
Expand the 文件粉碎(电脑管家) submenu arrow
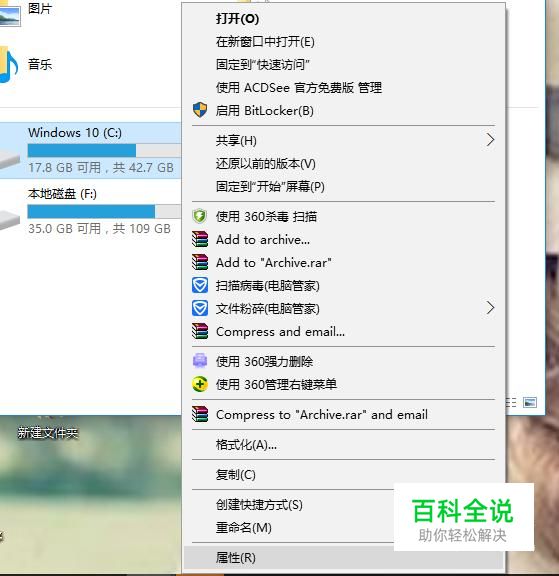pos(490,308)
